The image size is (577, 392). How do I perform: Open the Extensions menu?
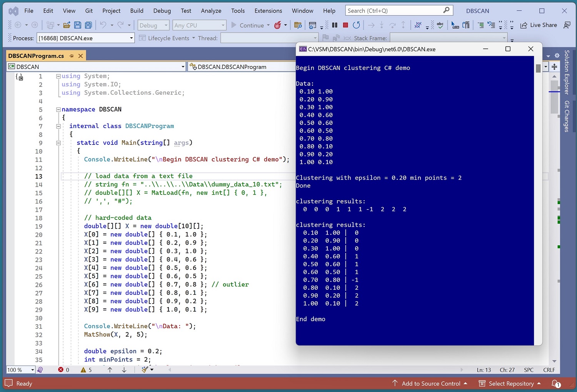point(268,11)
